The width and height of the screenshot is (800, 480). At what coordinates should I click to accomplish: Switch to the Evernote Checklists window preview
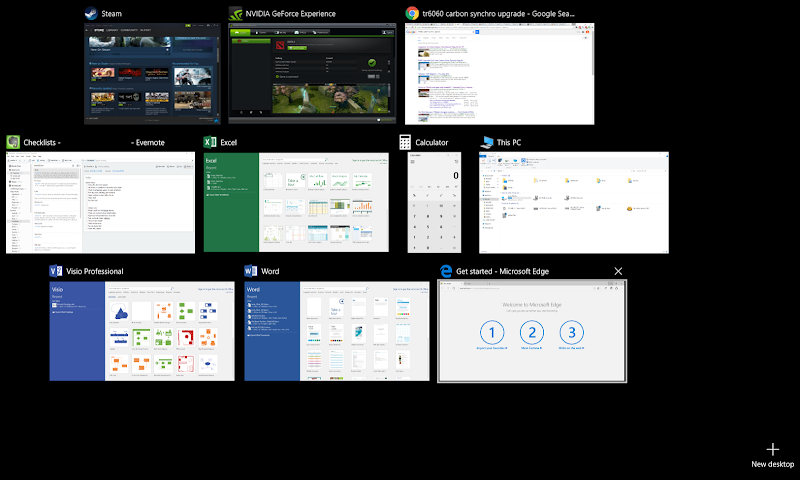click(101, 202)
